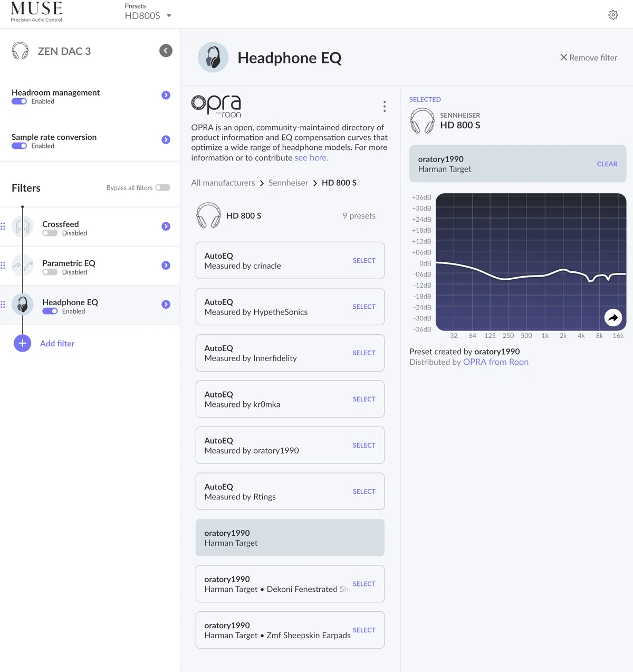Enable the Parametric EQ toggle
This screenshot has height=672, width=633.
pyautogui.click(x=50, y=272)
